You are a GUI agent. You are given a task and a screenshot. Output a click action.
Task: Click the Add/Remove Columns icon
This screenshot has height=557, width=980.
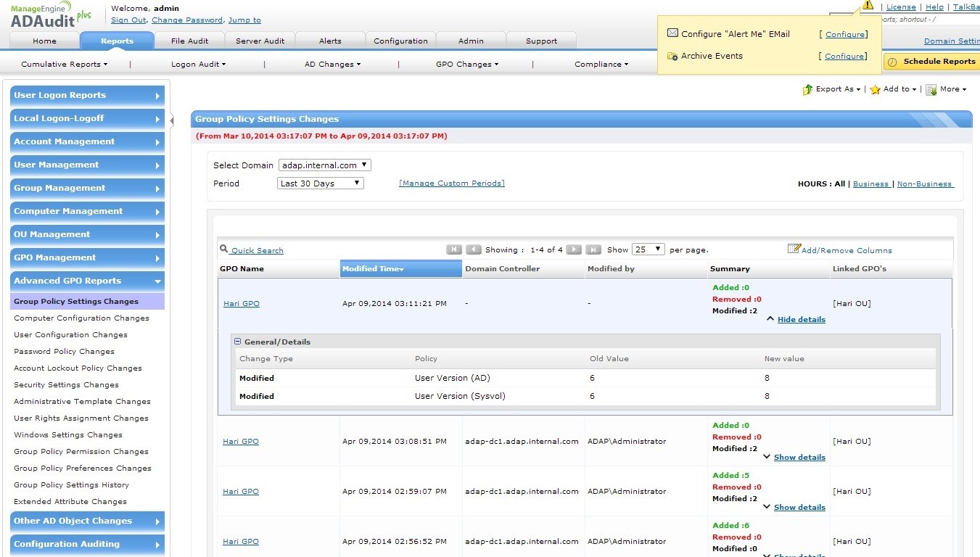pos(794,249)
